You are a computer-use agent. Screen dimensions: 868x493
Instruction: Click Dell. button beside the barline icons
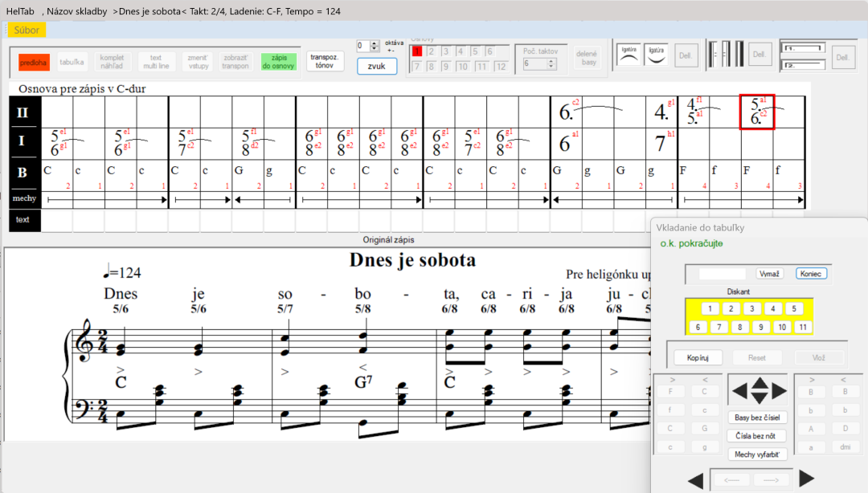click(x=759, y=55)
